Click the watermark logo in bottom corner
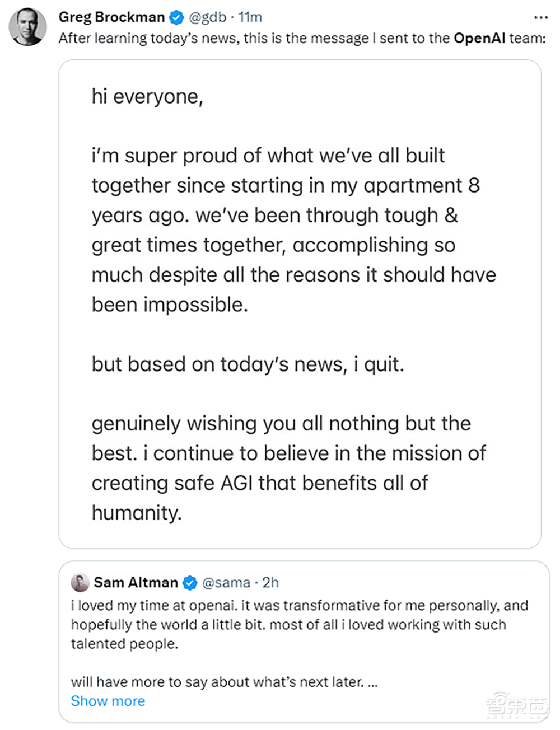 click(x=516, y=706)
